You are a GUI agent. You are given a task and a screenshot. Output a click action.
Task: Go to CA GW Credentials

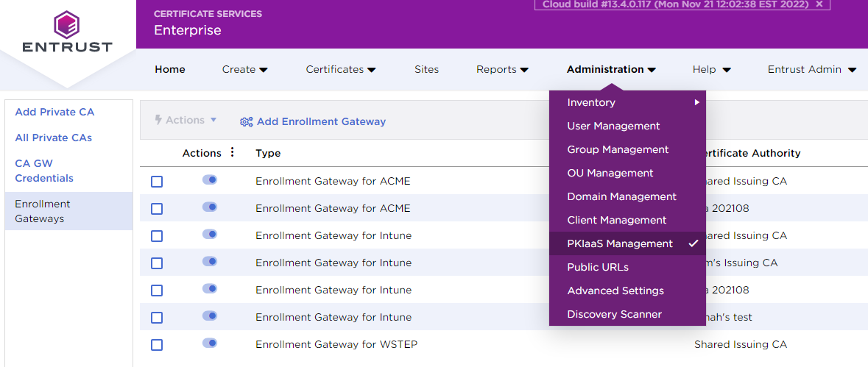coord(44,171)
